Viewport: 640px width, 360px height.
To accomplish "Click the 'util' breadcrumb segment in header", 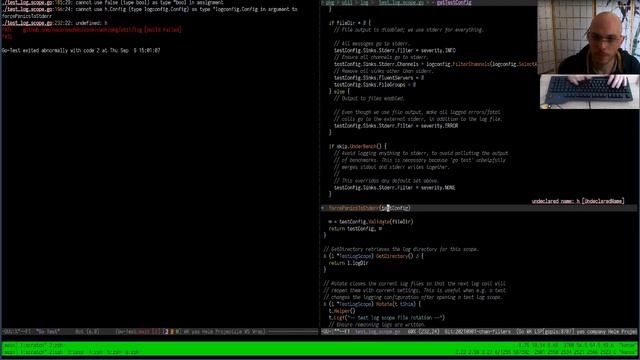I will click(x=347, y=2).
